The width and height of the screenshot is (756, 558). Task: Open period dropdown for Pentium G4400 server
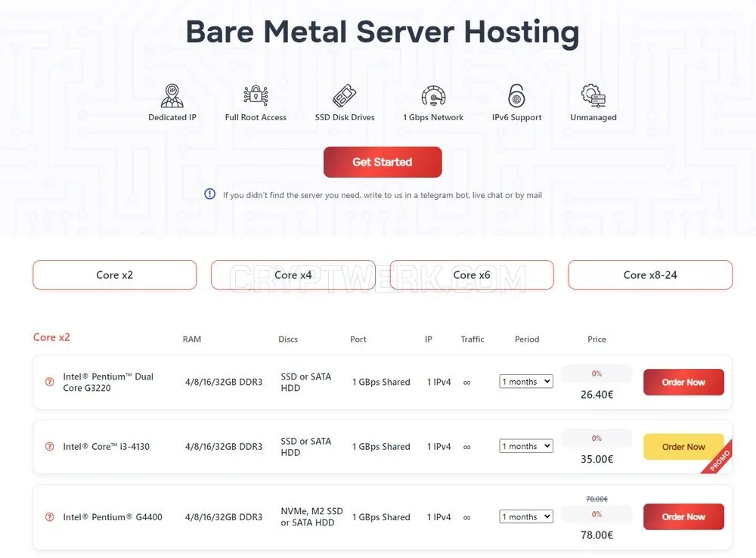526,516
